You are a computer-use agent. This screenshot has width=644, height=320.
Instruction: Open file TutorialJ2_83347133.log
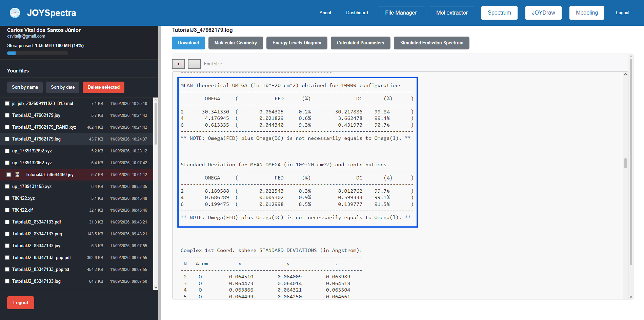pyautogui.click(x=36, y=281)
